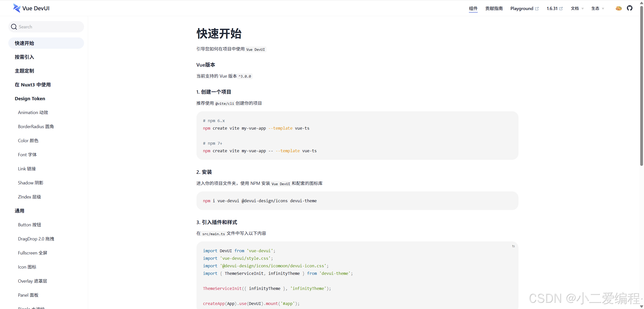The width and height of the screenshot is (644, 309).
Task: Click the vertical page scrollbar thumb
Action: click(x=641, y=85)
